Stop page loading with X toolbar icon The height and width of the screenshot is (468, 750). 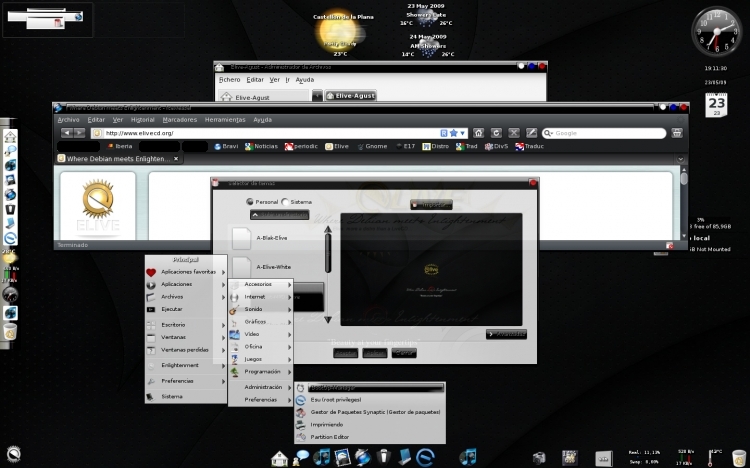[514, 133]
